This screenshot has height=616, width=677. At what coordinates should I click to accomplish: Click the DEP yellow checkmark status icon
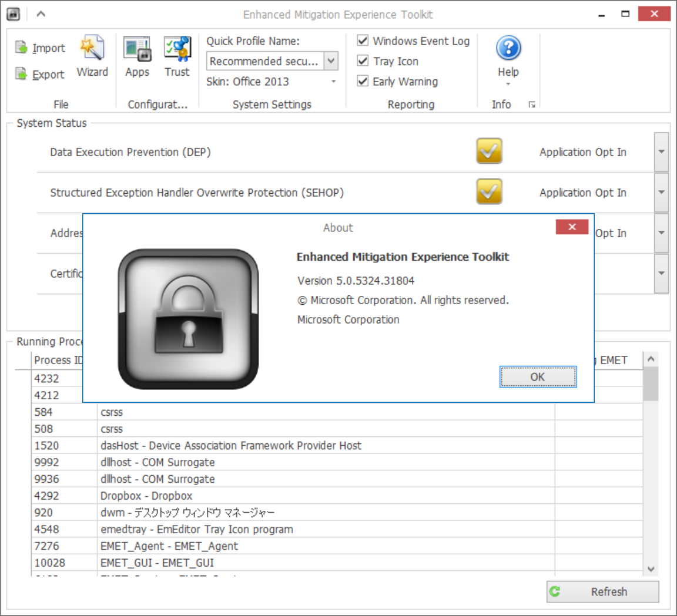489,152
